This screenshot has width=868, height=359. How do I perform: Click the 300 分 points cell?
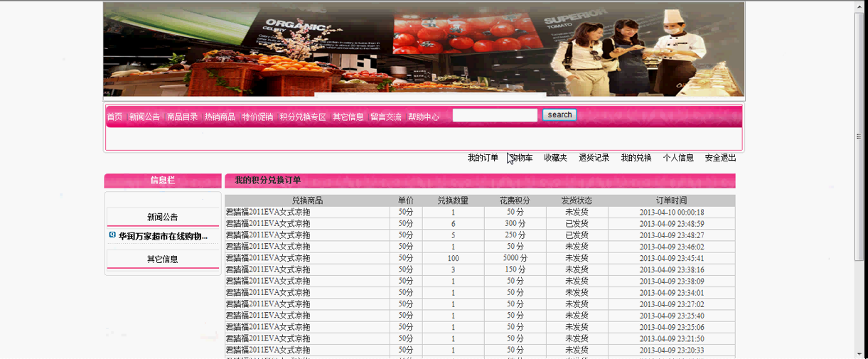(515, 224)
